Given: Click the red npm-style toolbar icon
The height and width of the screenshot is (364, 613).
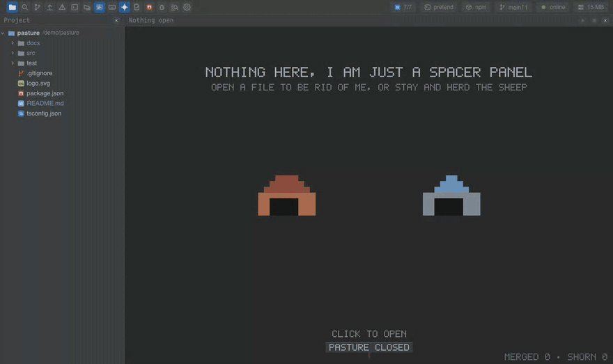Looking at the screenshot, I should point(149,7).
